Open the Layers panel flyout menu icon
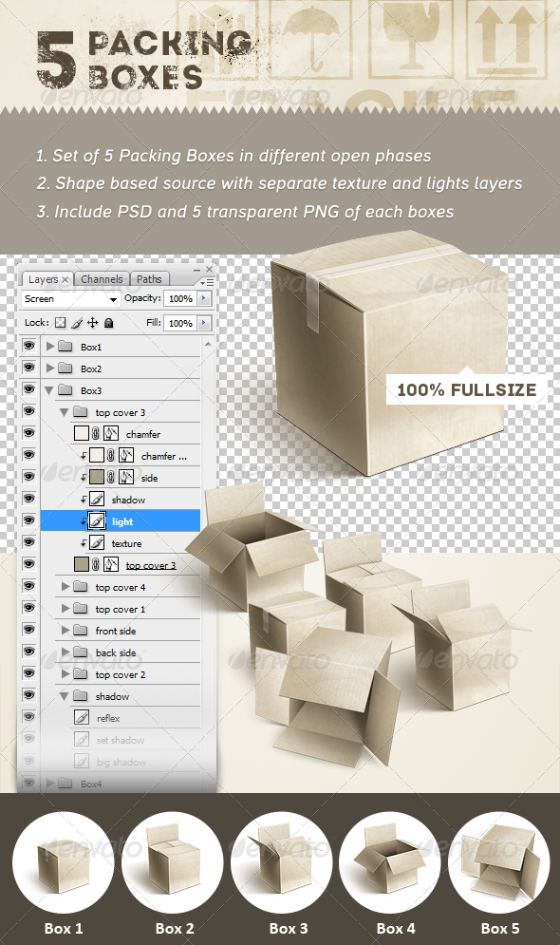Viewport: 560px width, 945px height. tap(208, 281)
